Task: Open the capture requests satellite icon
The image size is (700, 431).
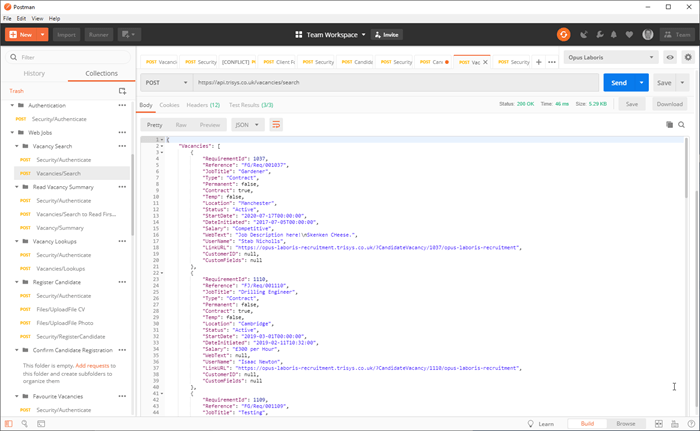Action: point(583,34)
